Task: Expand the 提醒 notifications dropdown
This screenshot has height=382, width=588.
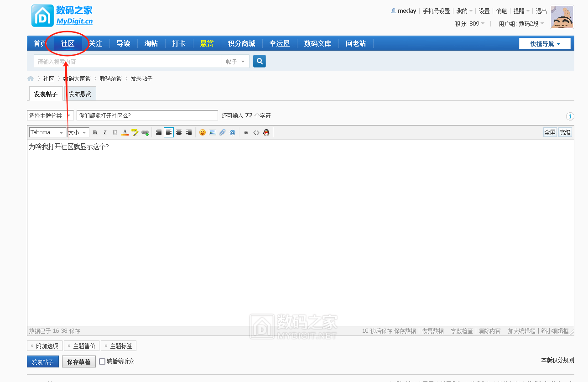Action: (x=521, y=11)
